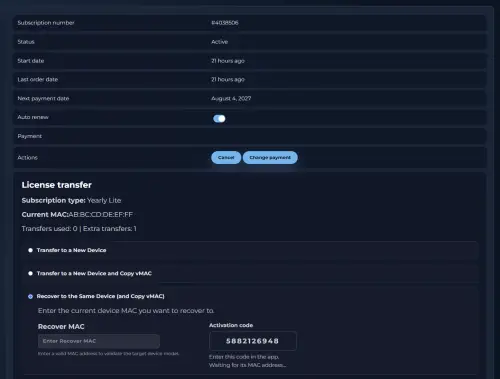Focus the Enter Recover MAC field
Screen dimensions: 500x379
[99, 341]
